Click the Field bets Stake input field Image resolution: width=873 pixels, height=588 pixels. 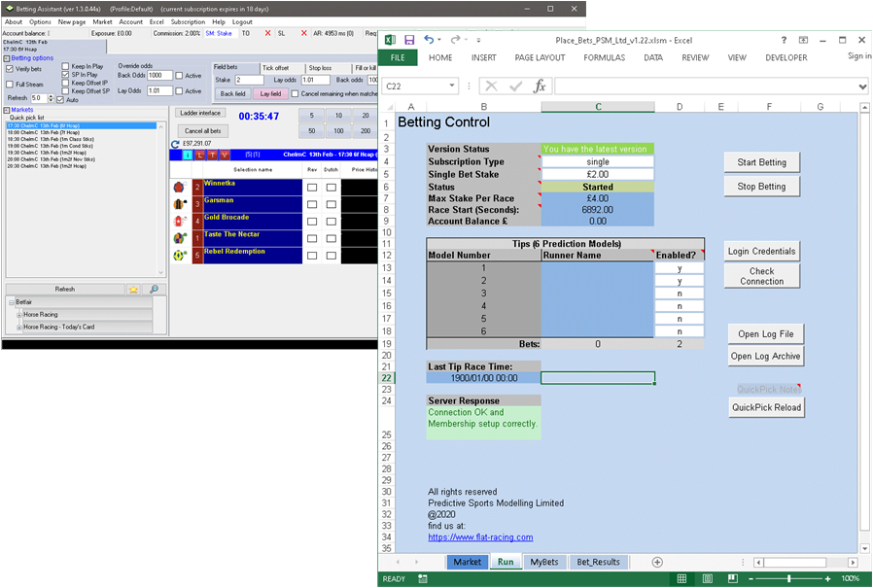[x=249, y=80]
